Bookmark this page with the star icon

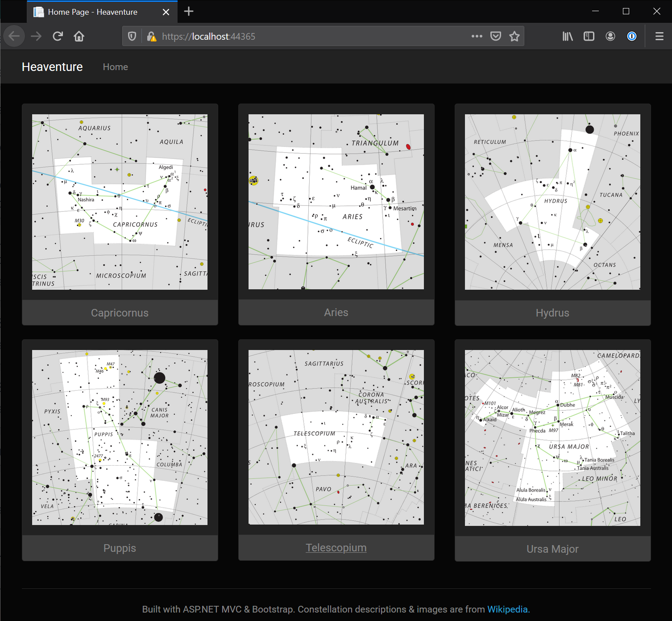pos(514,36)
